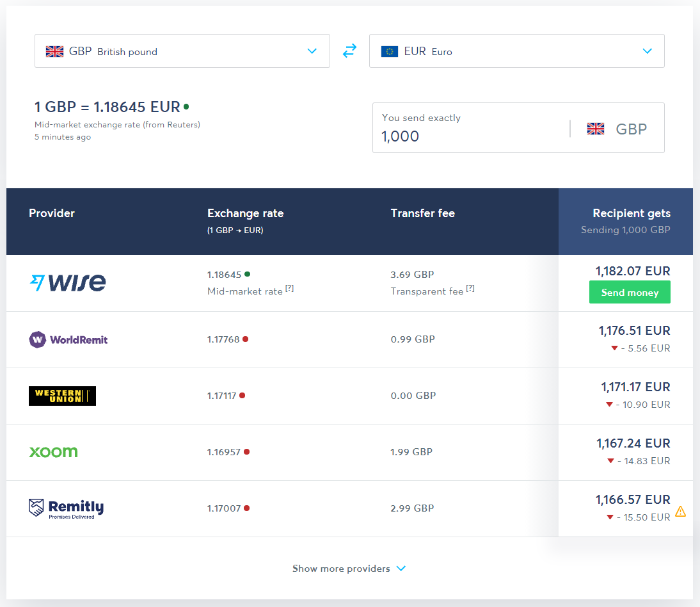Click the red down arrow beside - 10.90 EUR

609,404
